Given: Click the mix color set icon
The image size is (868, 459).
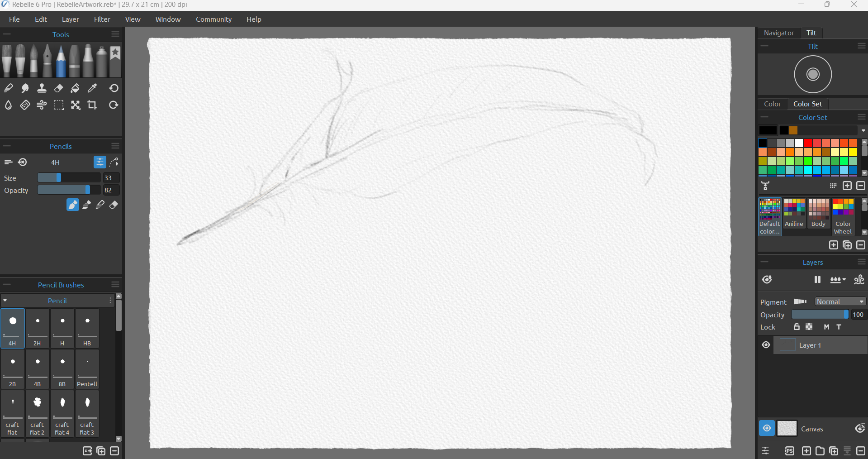Looking at the screenshot, I should pos(765,186).
